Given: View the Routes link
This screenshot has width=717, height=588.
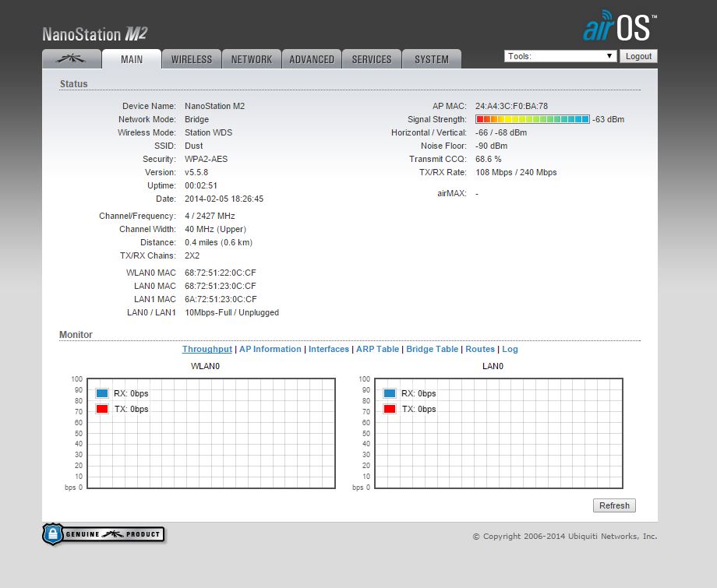Looking at the screenshot, I should 480,349.
